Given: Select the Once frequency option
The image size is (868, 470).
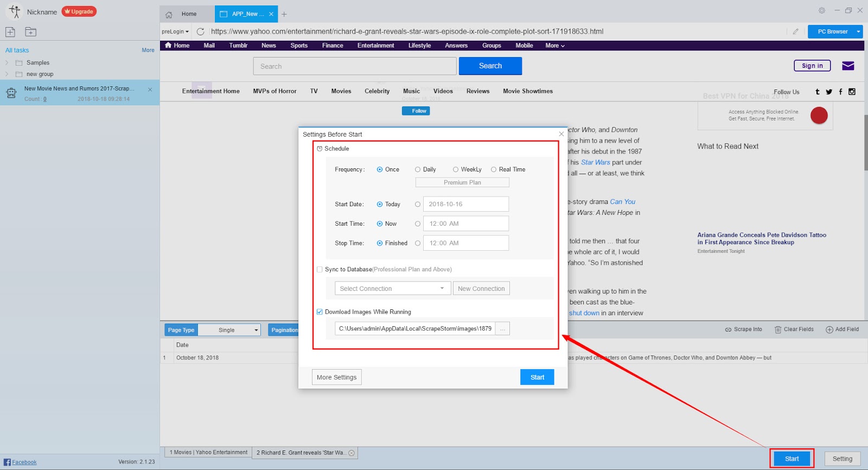Looking at the screenshot, I should [x=380, y=169].
